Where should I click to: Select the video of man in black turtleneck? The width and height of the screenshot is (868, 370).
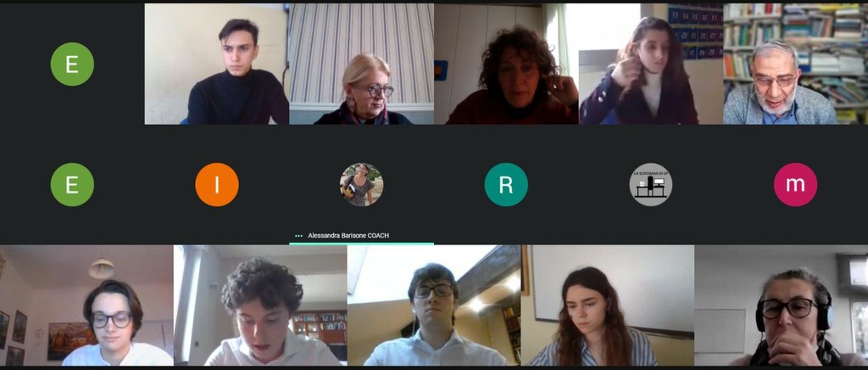click(217, 64)
